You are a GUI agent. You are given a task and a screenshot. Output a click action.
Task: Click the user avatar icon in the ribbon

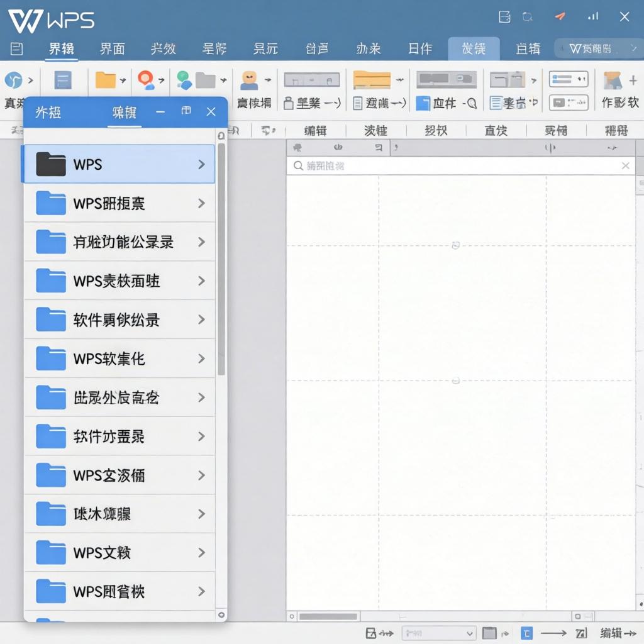249,80
